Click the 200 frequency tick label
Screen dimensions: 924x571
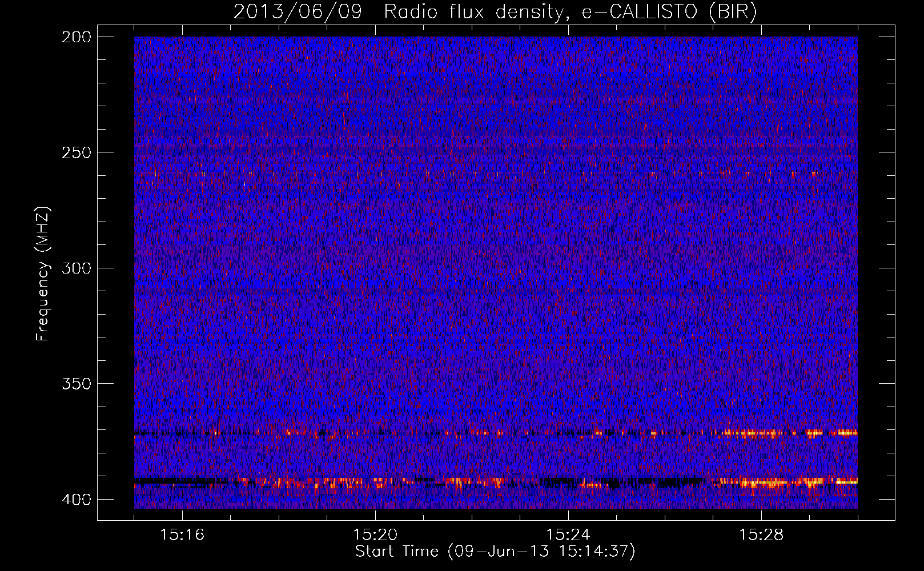[77, 37]
